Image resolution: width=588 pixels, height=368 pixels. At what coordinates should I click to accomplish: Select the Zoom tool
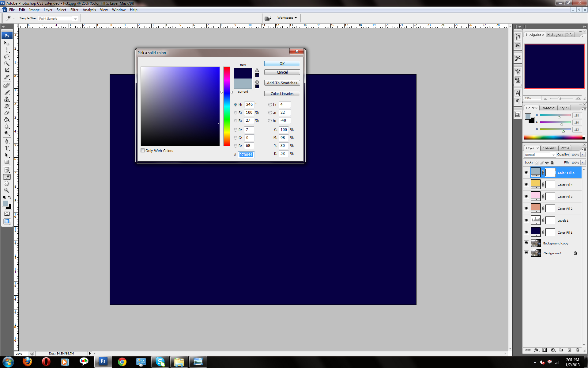7,190
